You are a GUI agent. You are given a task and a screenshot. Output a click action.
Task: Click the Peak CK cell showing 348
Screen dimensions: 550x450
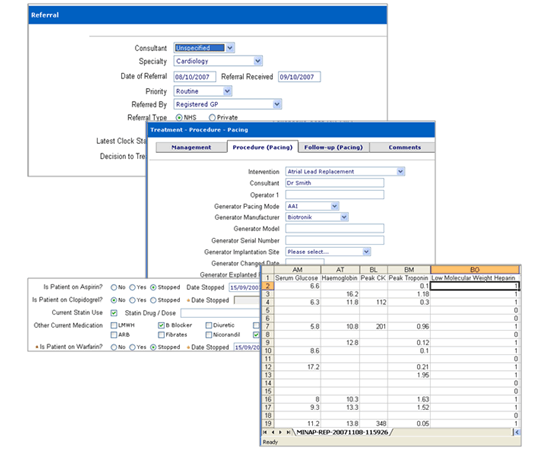click(373, 424)
